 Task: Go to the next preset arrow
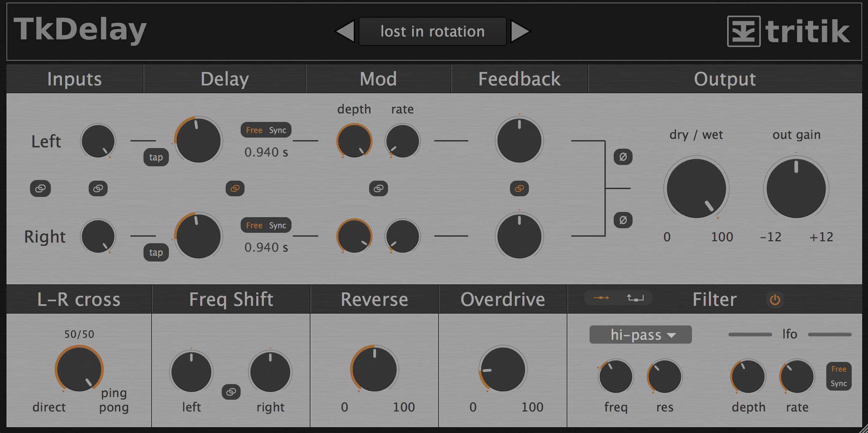click(x=520, y=31)
